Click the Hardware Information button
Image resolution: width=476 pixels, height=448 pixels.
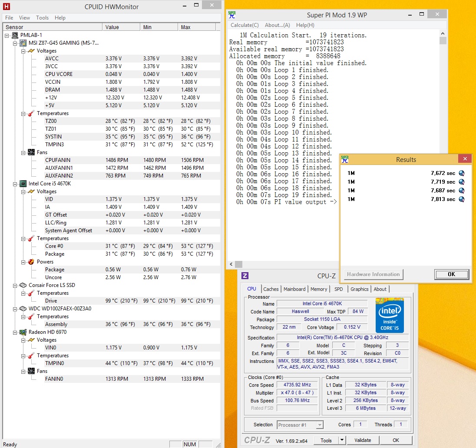[x=374, y=274]
